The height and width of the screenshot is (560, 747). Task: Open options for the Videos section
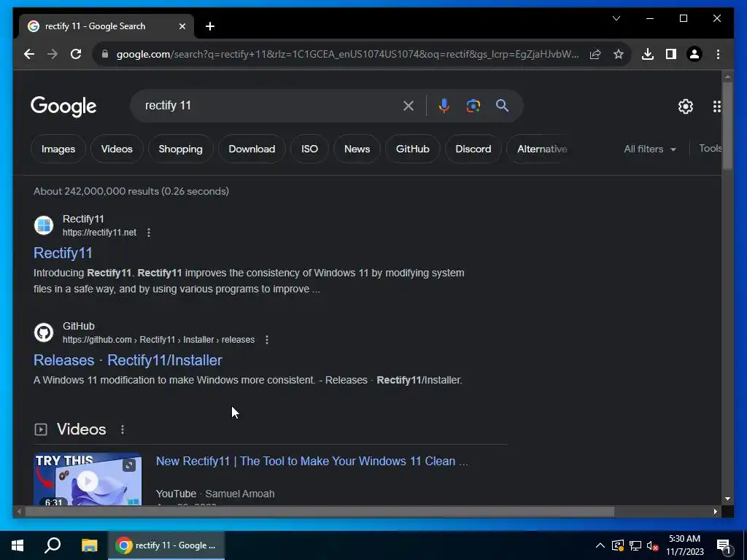point(123,429)
